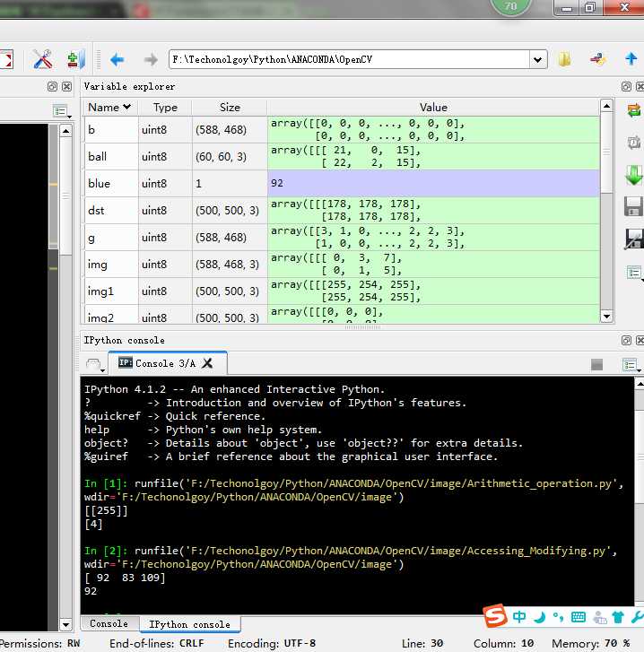The height and width of the screenshot is (652, 644).
Task: Click the Line 30 status entry
Action: pyautogui.click(x=422, y=644)
